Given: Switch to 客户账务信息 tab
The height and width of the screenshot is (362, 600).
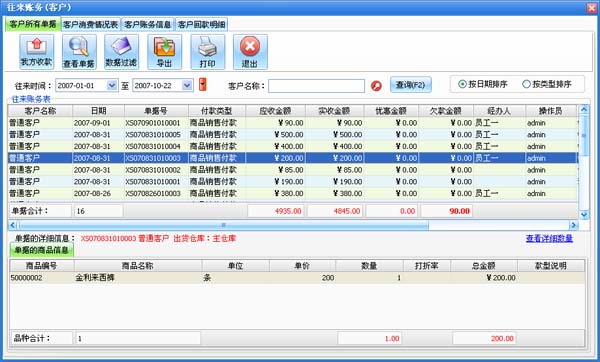Looking at the screenshot, I should click(x=148, y=25).
